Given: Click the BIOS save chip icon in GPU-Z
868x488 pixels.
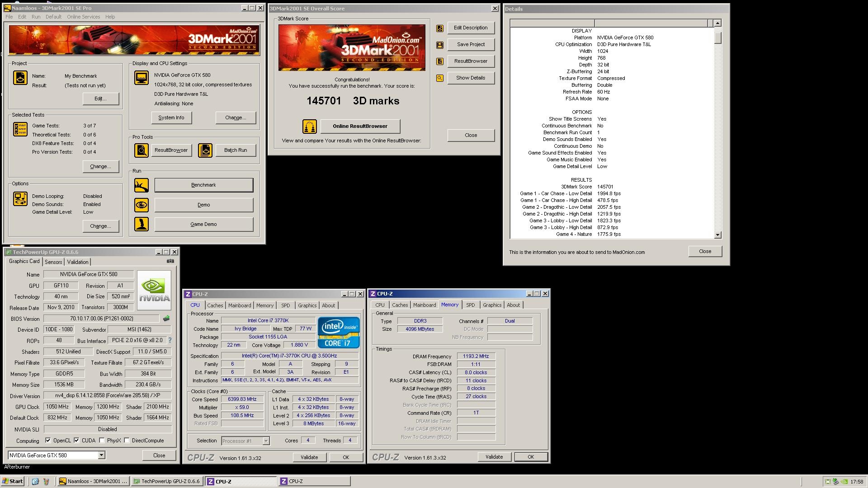Looking at the screenshot, I should pos(166,319).
